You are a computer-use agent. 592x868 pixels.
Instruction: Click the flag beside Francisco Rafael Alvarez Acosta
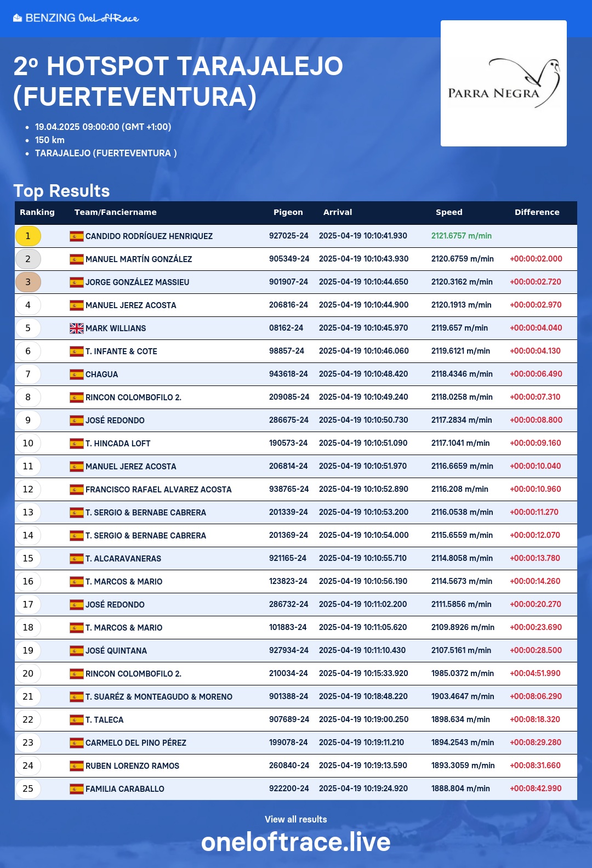(x=77, y=490)
